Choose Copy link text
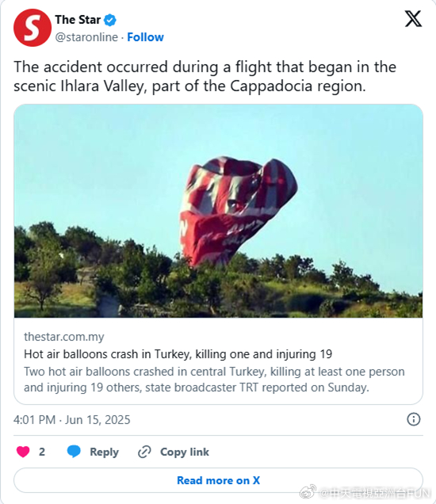The image size is (436, 504). coord(185,452)
